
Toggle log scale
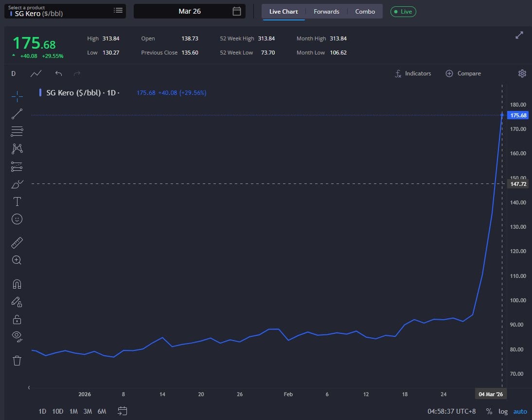(x=503, y=411)
